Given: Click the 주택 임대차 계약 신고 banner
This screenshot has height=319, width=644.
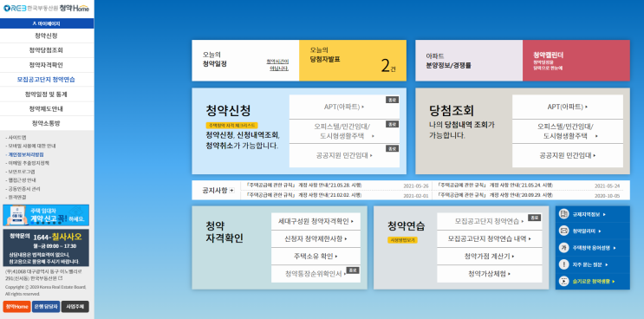Looking at the screenshot, I should coord(46,215).
